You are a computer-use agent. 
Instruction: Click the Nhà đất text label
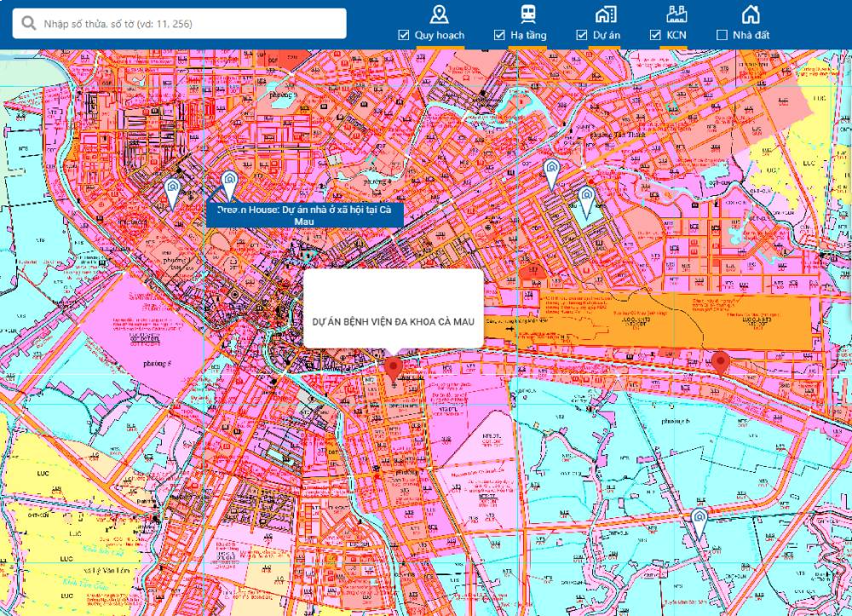751,35
